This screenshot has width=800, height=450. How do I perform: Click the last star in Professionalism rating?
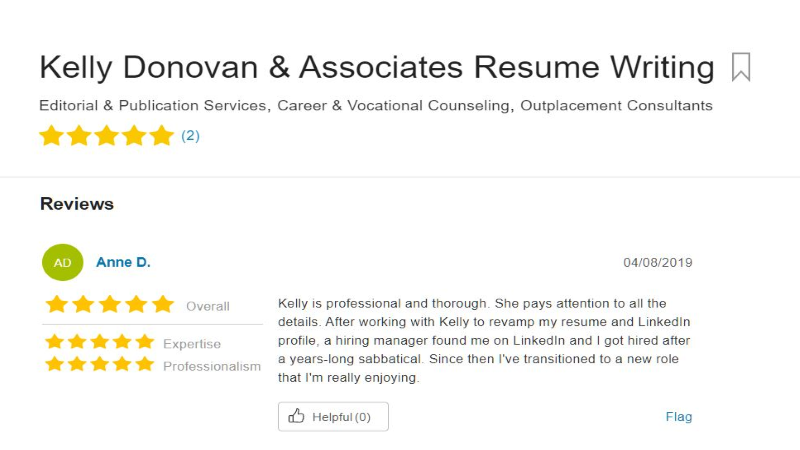pyautogui.click(x=145, y=364)
